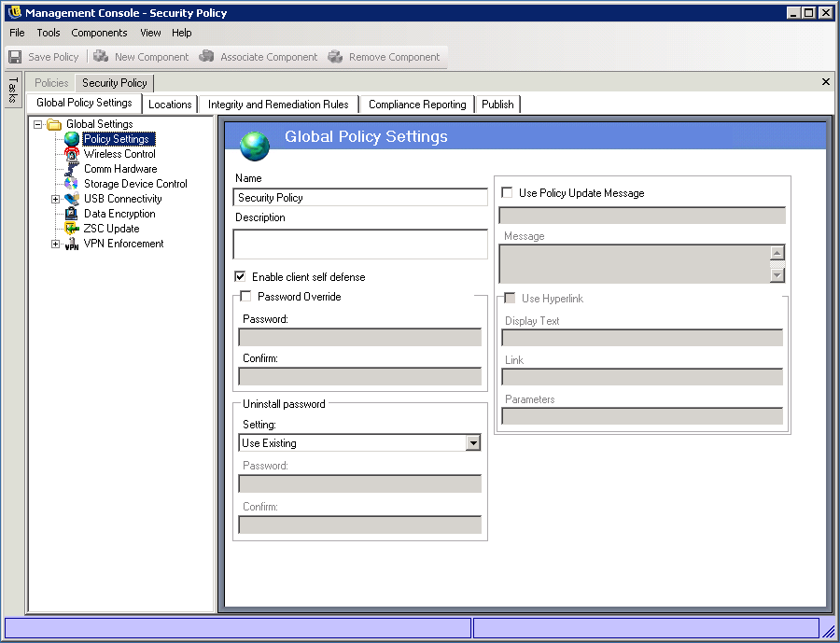Select Wireless Control in the tree
Viewport: 840px width, 643px height.
tap(119, 154)
